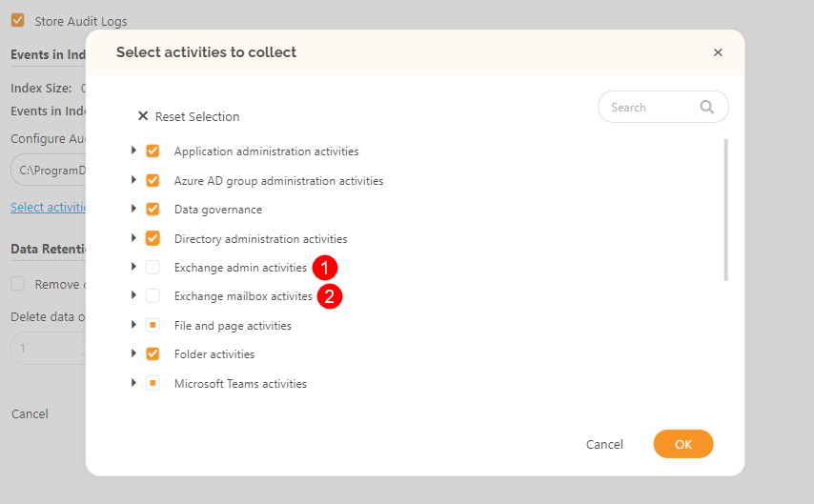Check Exchange mailbox activities checkbox

pos(153,296)
